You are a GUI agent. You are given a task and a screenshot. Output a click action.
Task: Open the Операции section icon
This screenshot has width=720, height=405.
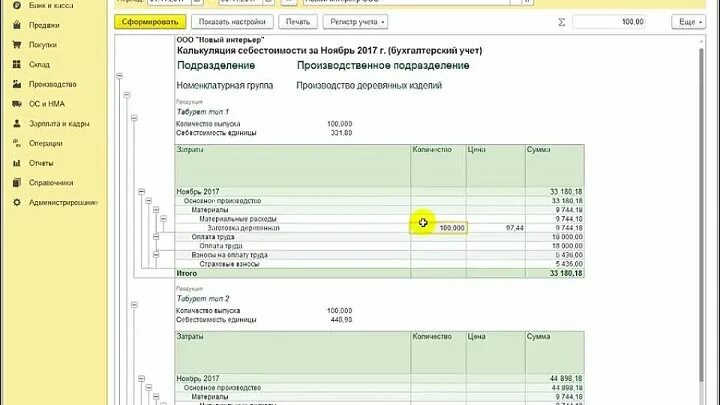point(17,143)
